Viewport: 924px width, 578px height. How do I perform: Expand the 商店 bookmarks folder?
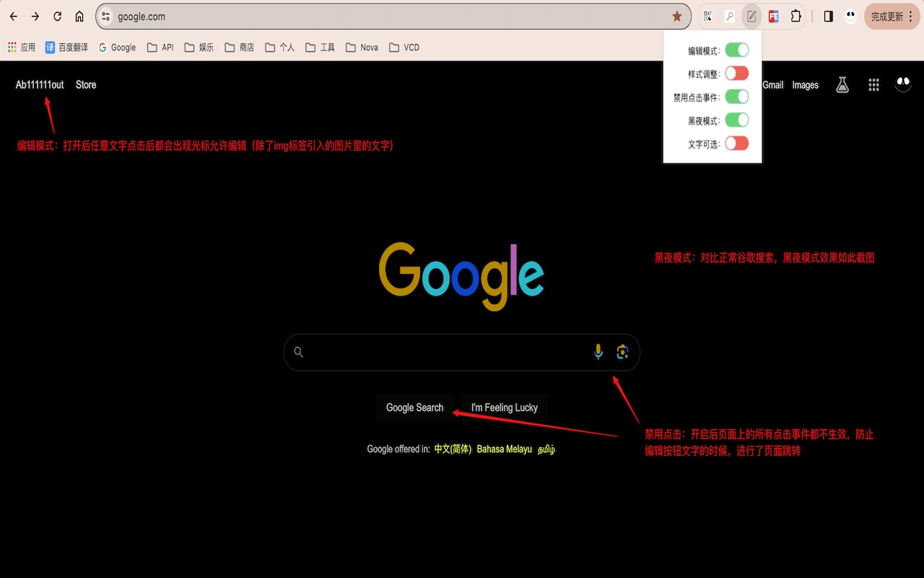[x=240, y=47]
